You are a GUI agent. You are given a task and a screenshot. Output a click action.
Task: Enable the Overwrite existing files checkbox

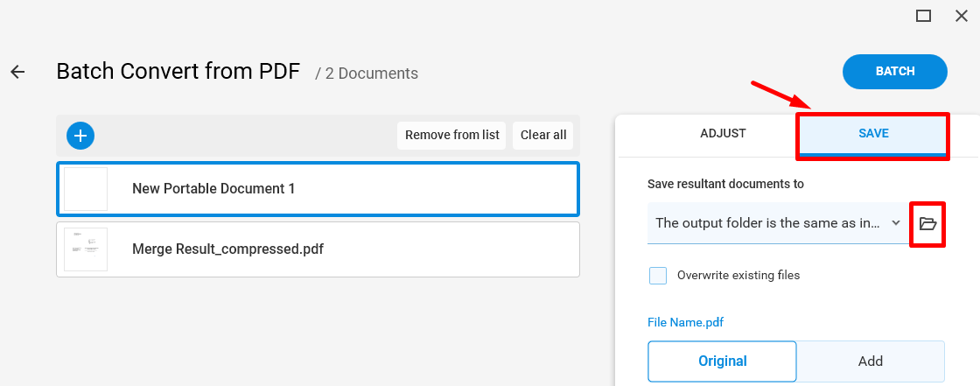pos(657,275)
